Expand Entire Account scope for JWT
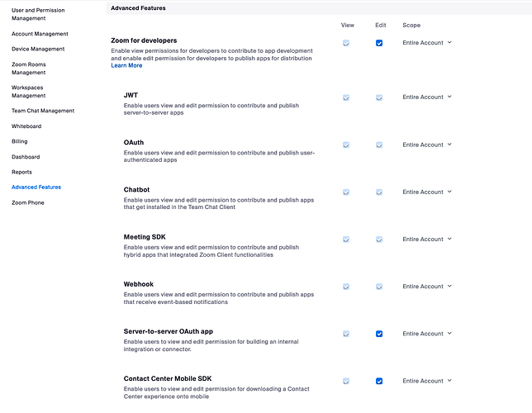The image size is (532, 413). (x=427, y=97)
